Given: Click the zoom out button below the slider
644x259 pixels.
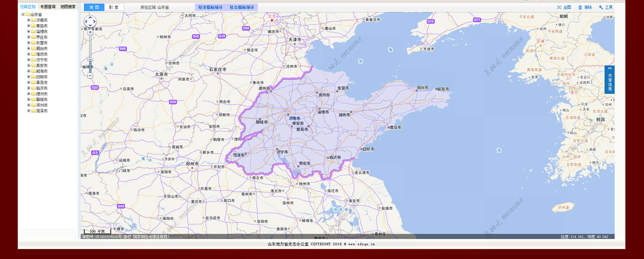Looking at the screenshot, I should (x=90, y=76).
